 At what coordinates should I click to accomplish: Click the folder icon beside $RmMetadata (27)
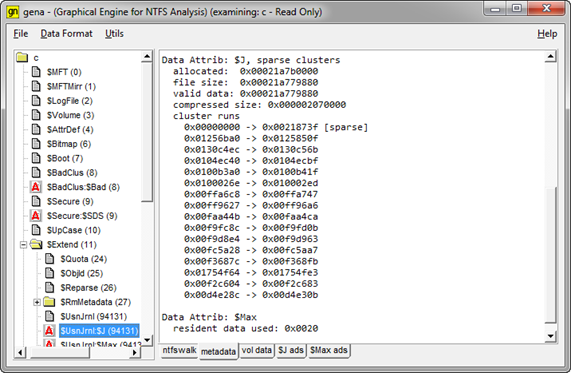(49, 302)
